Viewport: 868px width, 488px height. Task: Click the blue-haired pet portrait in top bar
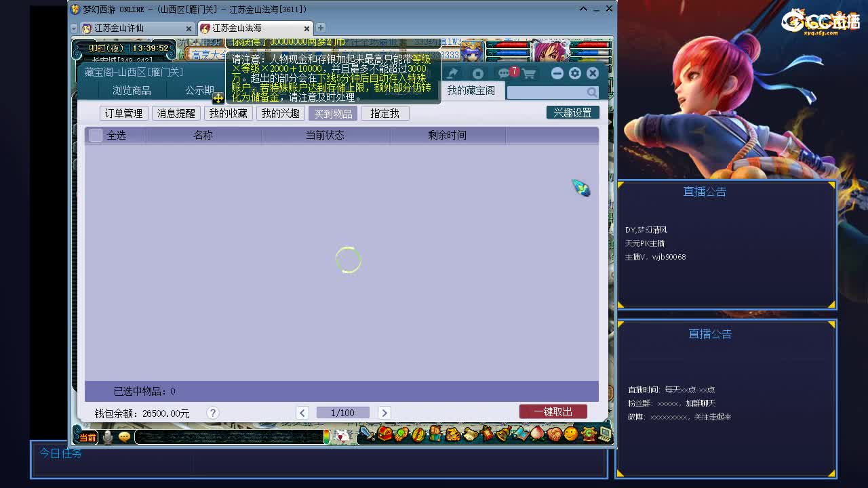472,51
